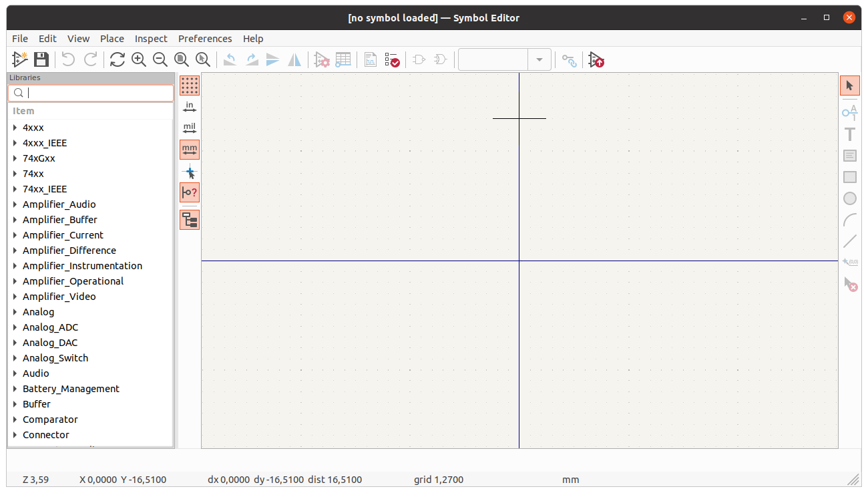
Task: Zoom to fit the drawing area
Action: tap(182, 59)
